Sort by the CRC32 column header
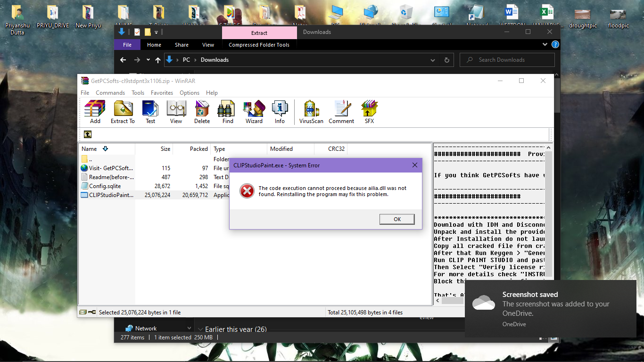 point(331,149)
